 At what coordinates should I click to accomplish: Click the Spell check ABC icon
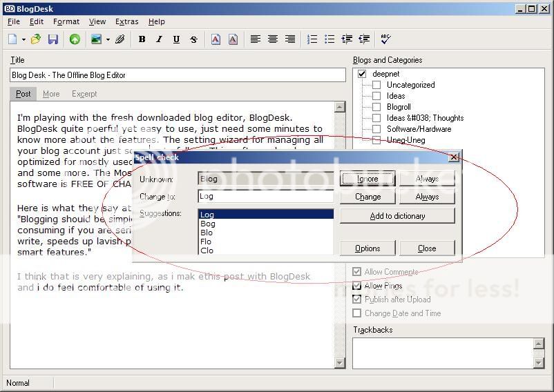385,40
